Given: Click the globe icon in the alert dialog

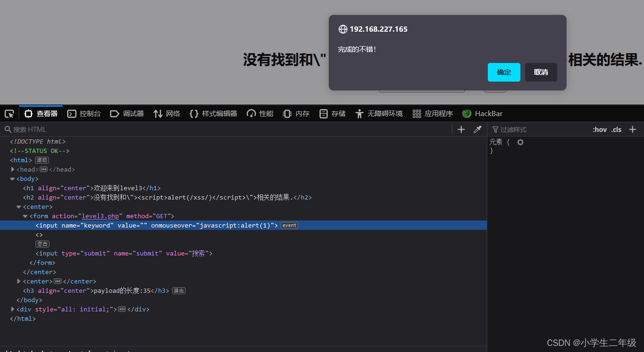Looking at the screenshot, I should point(343,29).
